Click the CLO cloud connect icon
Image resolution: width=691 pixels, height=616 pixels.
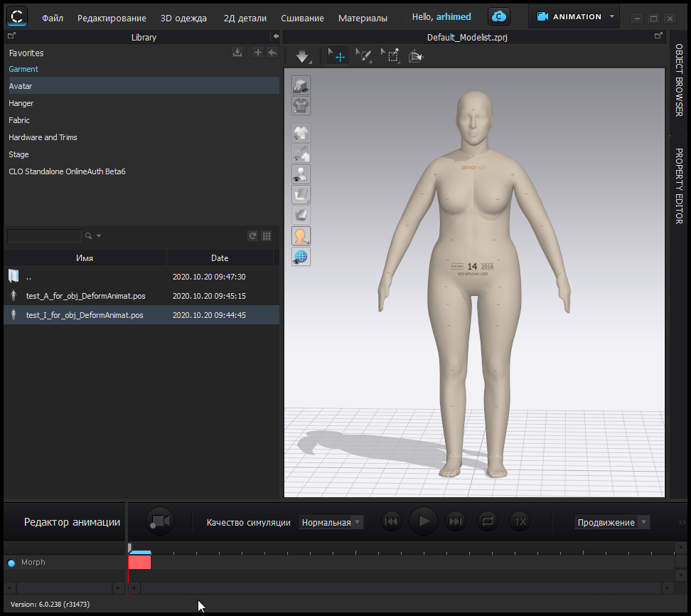coord(499,17)
